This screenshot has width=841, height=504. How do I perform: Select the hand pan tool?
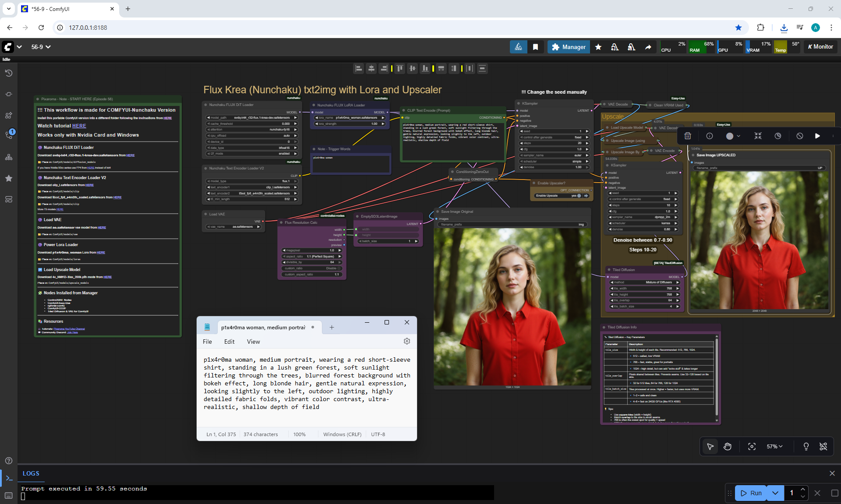[728, 446]
